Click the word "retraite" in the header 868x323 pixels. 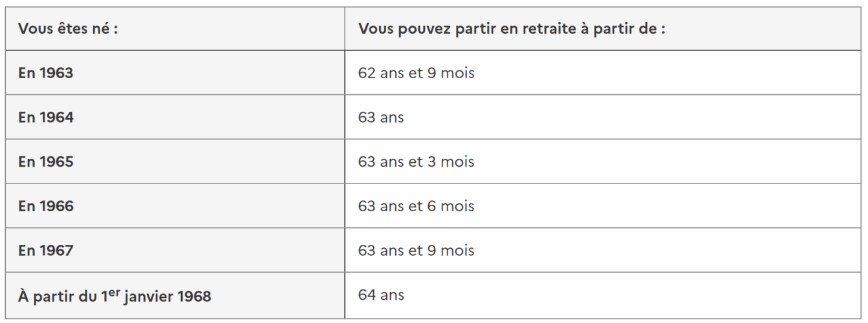545,30
